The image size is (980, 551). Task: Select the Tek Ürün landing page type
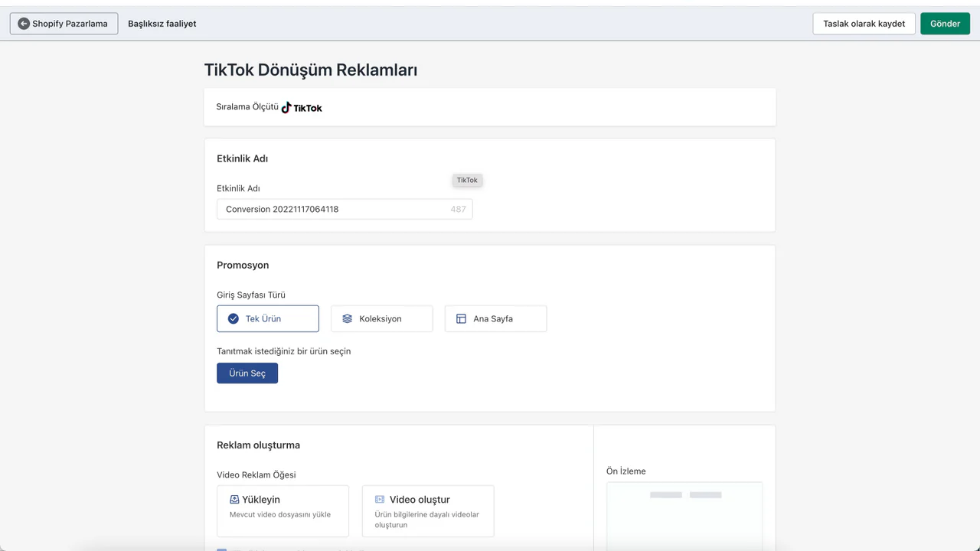(268, 318)
